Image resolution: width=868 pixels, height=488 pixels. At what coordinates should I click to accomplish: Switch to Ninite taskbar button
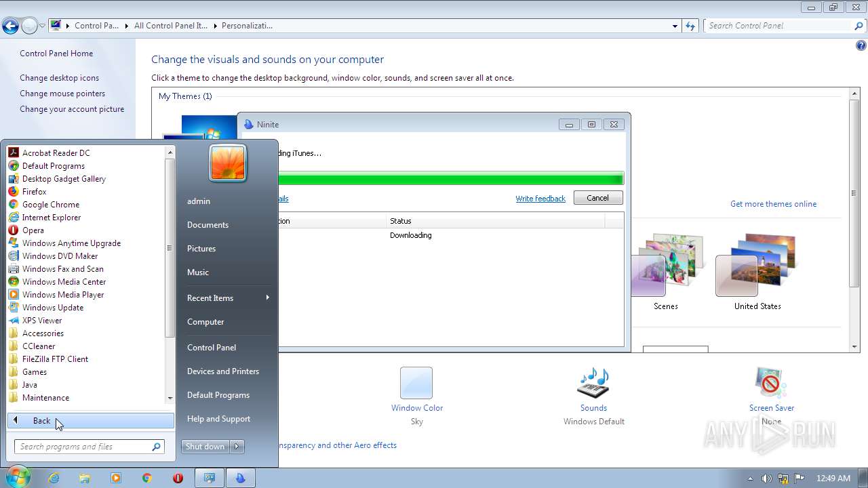(240, 478)
